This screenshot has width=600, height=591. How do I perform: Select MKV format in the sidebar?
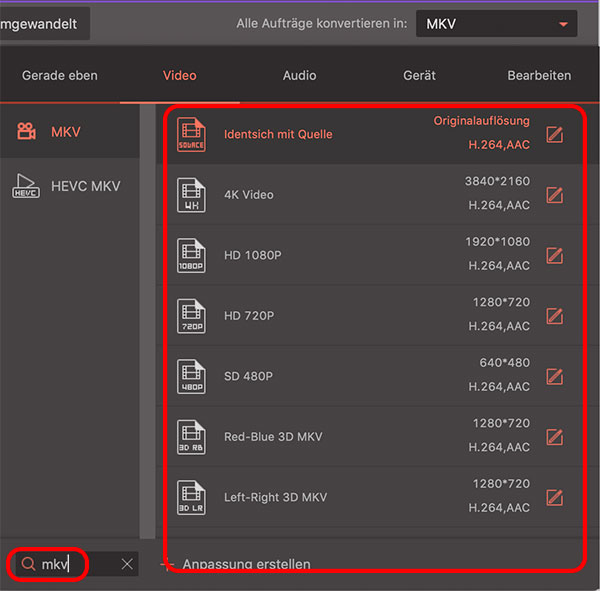[70, 131]
